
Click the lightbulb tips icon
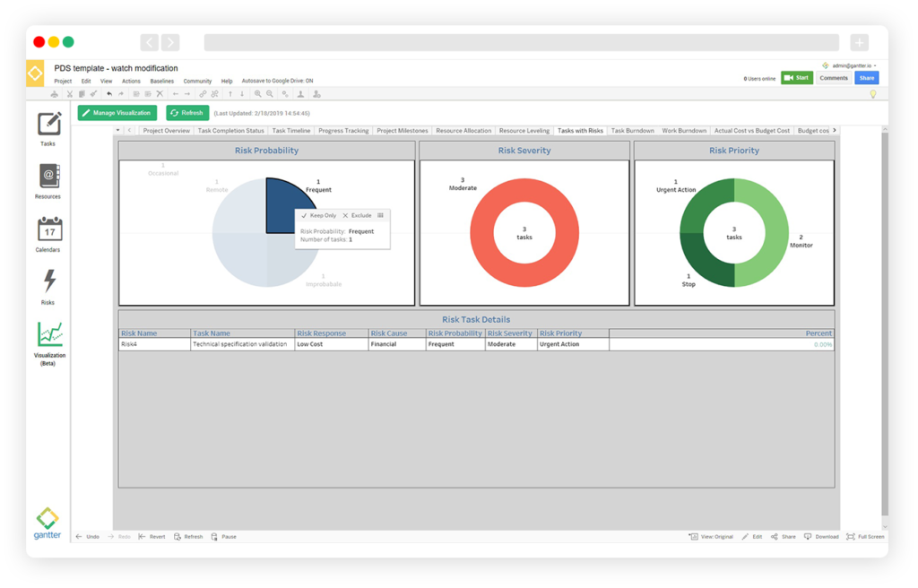[872, 93]
